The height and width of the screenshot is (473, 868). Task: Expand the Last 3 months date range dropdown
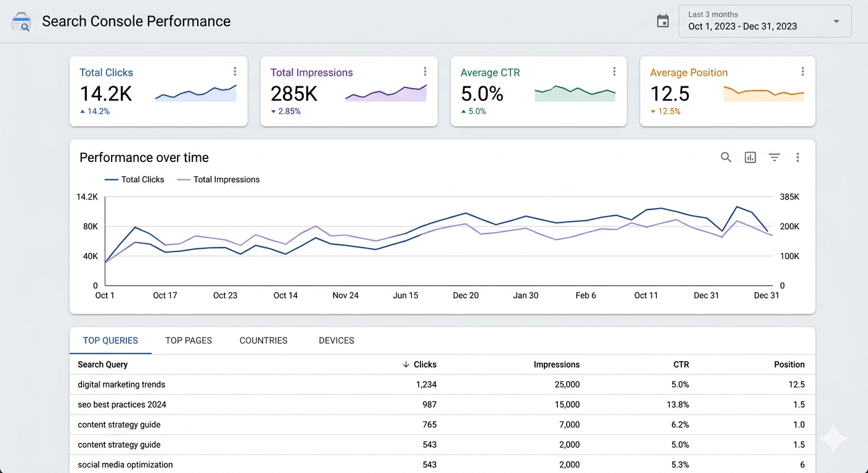click(x=764, y=21)
